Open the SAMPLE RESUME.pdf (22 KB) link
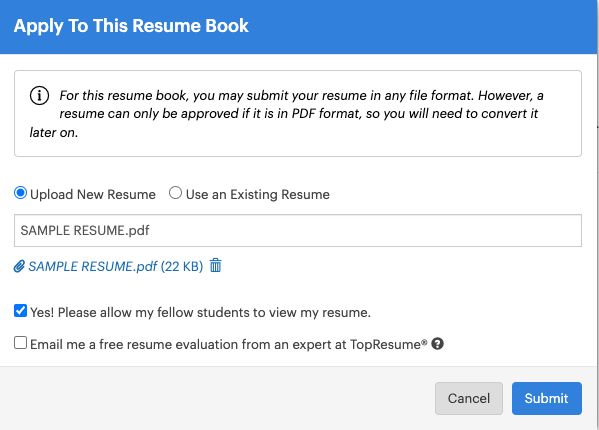 (116, 266)
